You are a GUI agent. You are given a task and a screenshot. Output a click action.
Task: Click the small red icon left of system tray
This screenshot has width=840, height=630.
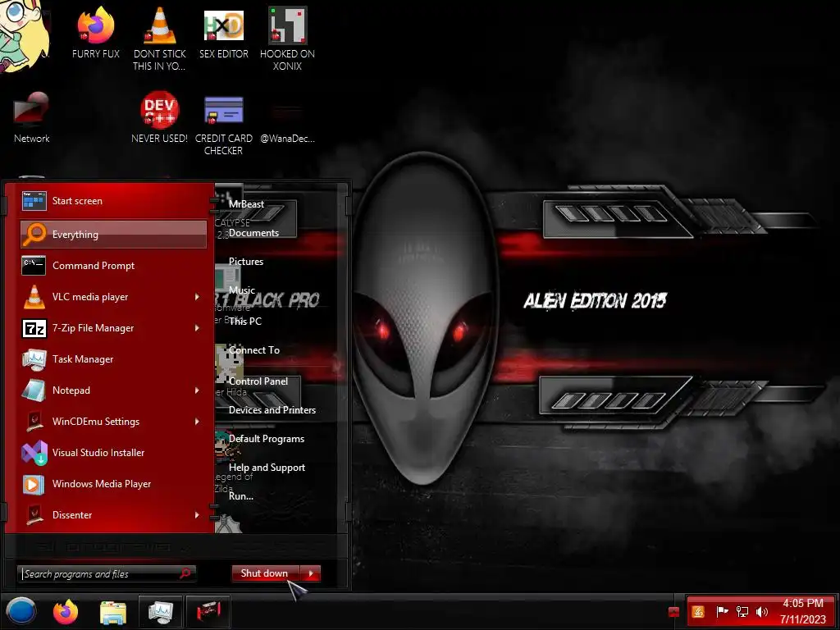point(674,612)
